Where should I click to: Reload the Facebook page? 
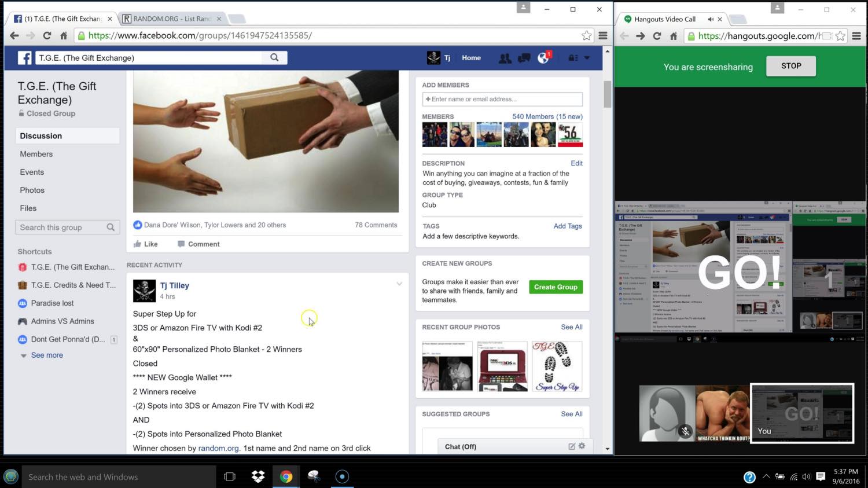(47, 35)
